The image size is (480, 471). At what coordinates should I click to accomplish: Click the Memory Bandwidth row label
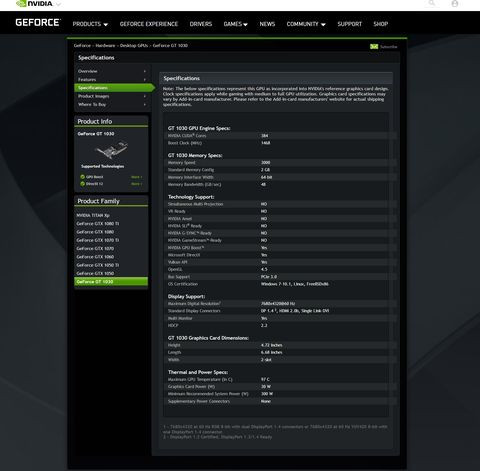click(194, 185)
